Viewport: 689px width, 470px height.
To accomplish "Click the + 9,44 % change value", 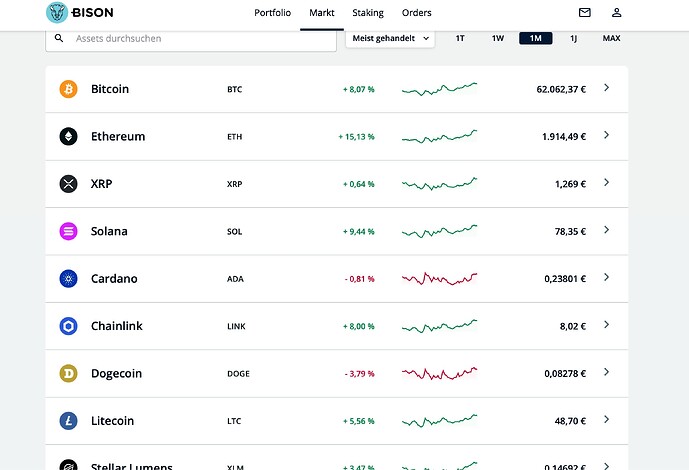I will 359,231.
